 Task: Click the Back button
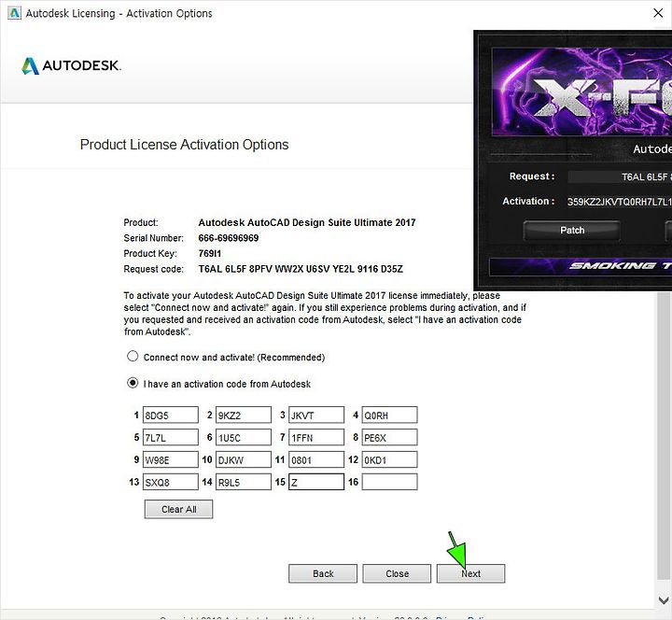pos(323,573)
